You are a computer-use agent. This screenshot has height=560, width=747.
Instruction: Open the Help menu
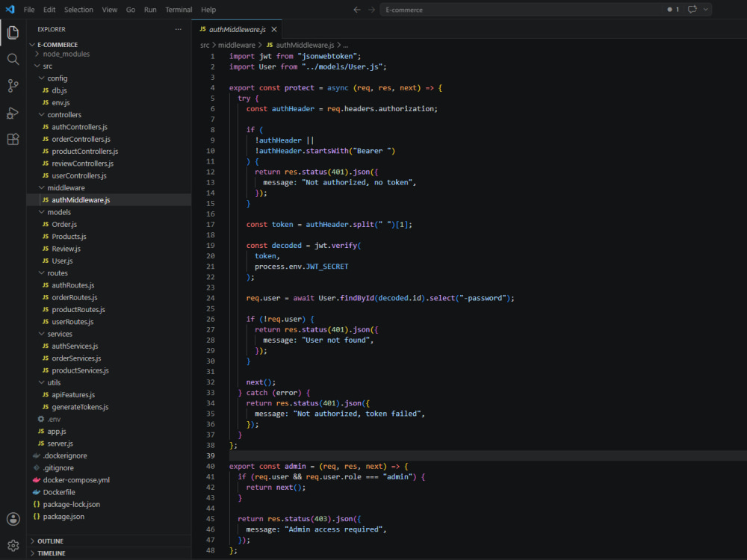(x=208, y=10)
